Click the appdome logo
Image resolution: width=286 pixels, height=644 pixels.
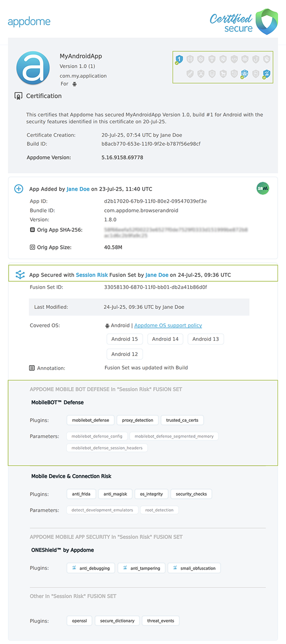point(29,22)
